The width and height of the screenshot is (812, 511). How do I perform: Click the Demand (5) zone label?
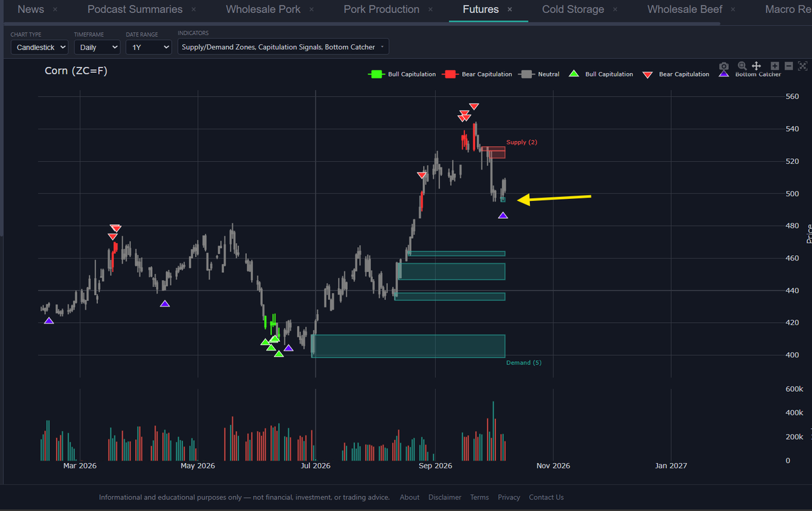pos(524,363)
